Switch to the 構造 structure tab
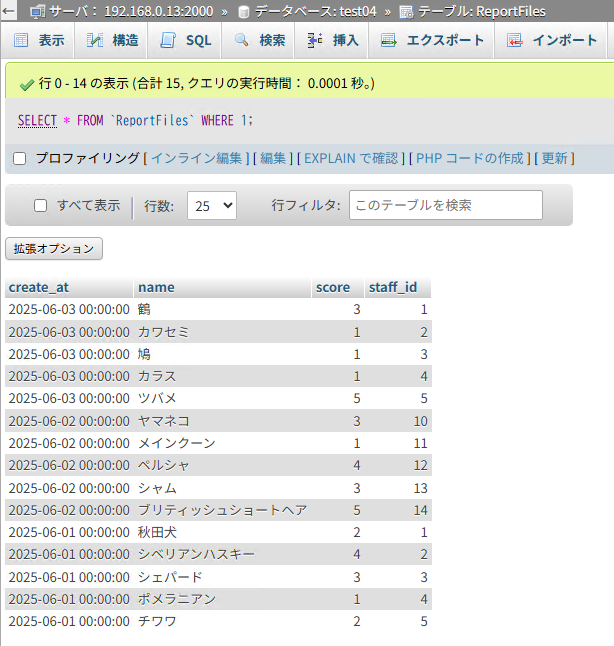The image size is (614, 646). (111, 40)
